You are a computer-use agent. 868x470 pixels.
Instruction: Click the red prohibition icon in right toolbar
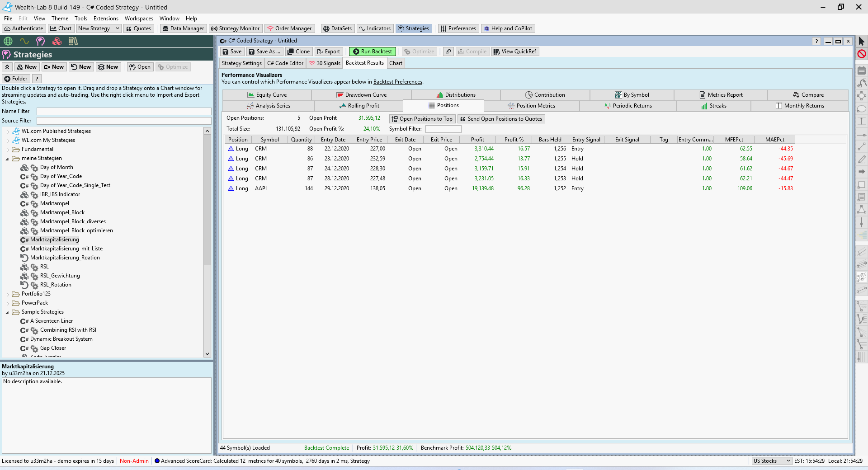coord(861,54)
